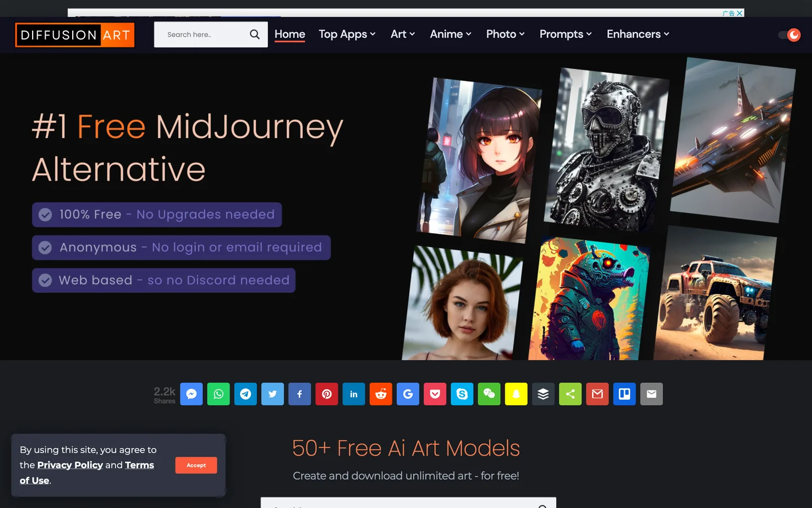Screen dimensions: 812x508
Task: Share on LinkedIn
Action: 354,394
